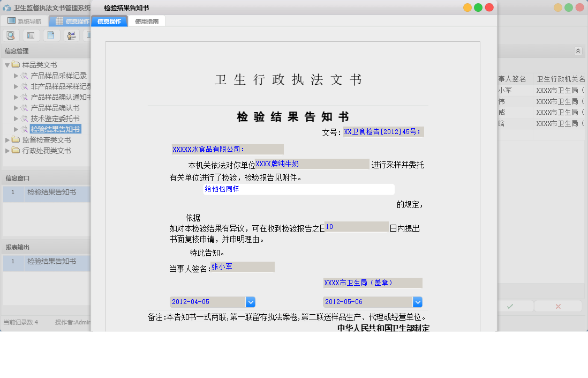Screen dimensions: 588x378
Task: Click the 系统导航 tab
Action: pos(25,20)
